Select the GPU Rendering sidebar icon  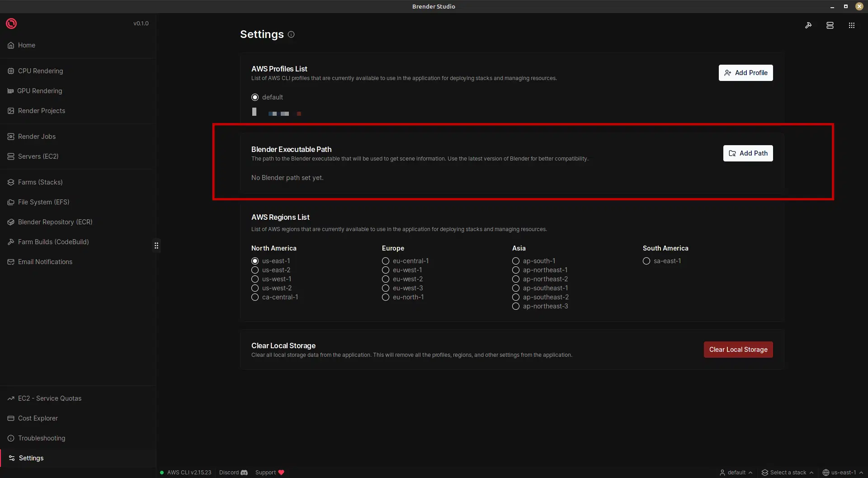11,91
